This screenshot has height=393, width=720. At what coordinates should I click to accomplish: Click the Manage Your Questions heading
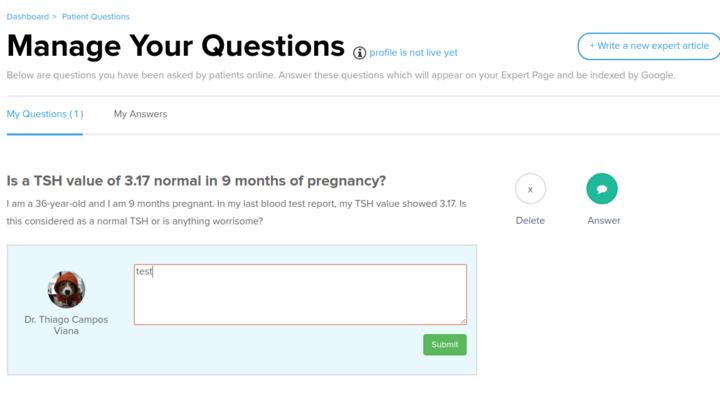coord(175,46)
